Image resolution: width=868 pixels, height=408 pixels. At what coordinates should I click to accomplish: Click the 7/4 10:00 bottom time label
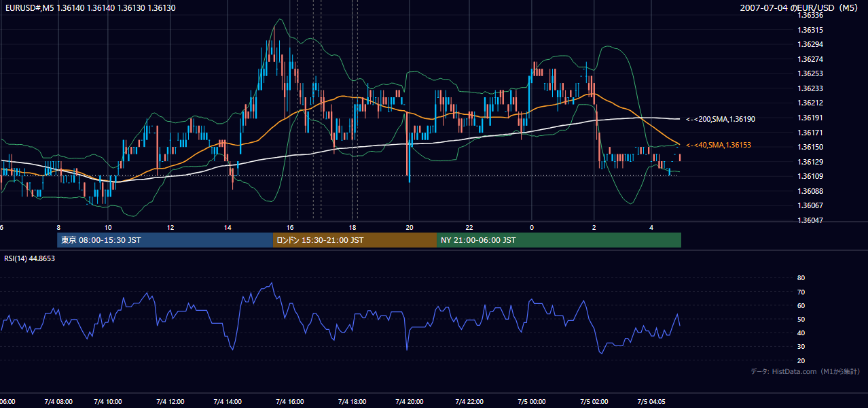(107, 401)
